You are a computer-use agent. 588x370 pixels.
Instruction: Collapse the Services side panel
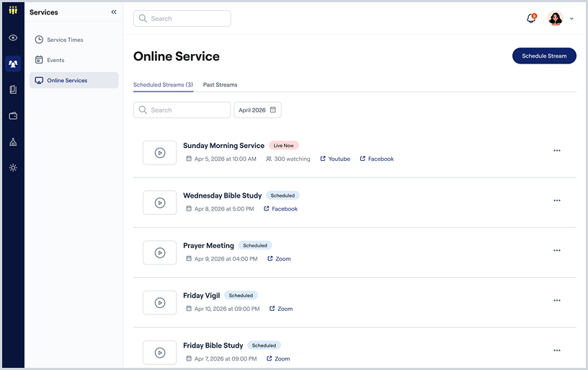114,12
